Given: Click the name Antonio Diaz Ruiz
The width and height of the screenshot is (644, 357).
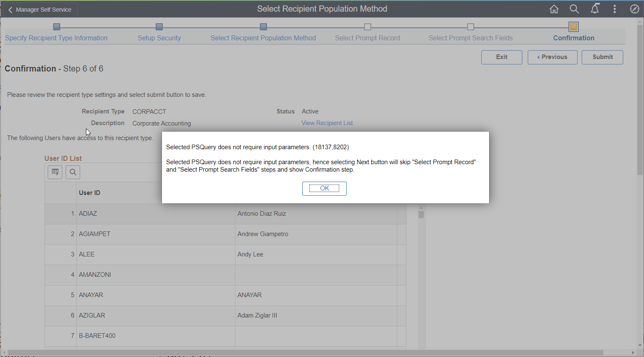Looking at the screenshot, I should point(262,214).
